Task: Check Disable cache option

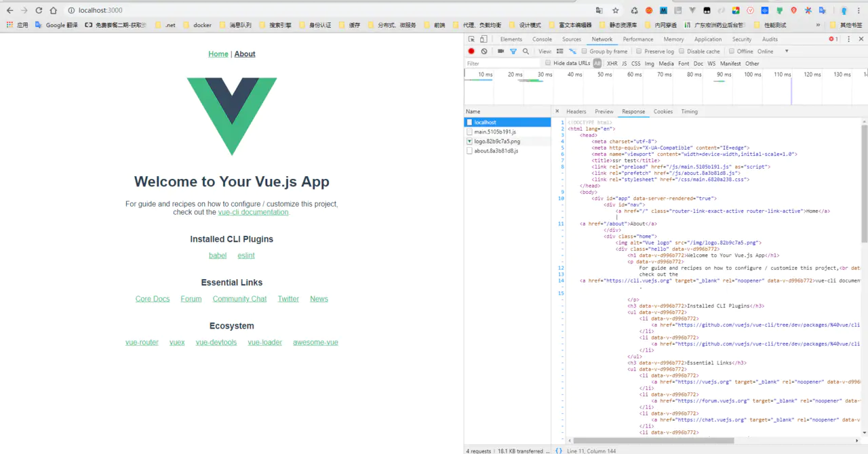Action: (682, 51)
